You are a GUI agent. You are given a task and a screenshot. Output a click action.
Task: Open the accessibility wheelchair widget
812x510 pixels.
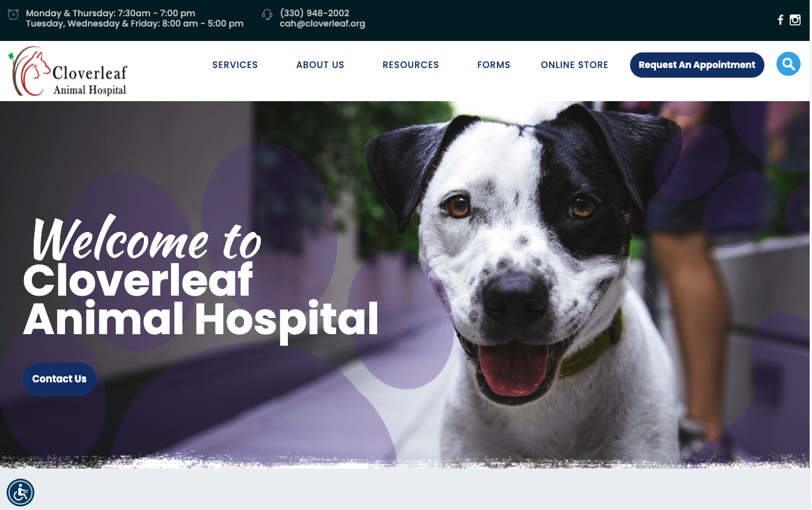[x=20, y=493]
